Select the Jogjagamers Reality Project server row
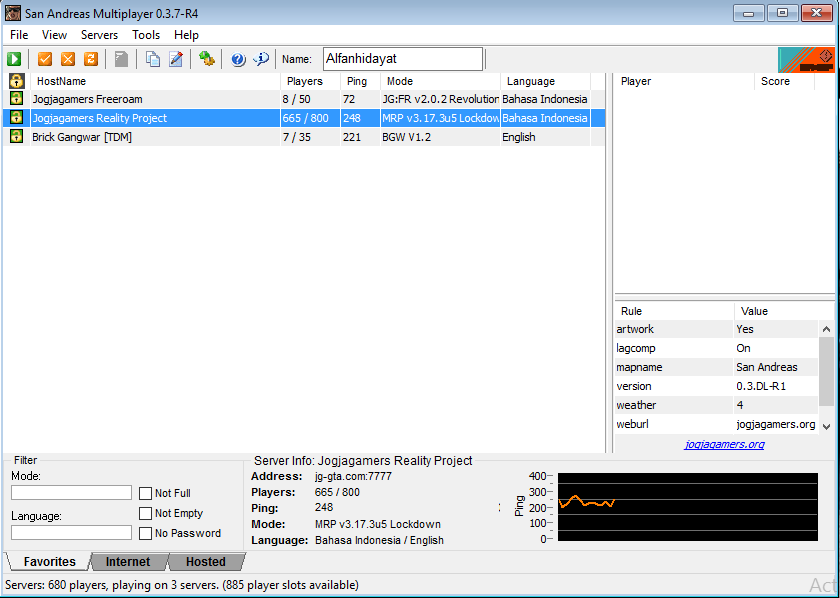Screen dimensions: 840x598 tap(304, 118)
